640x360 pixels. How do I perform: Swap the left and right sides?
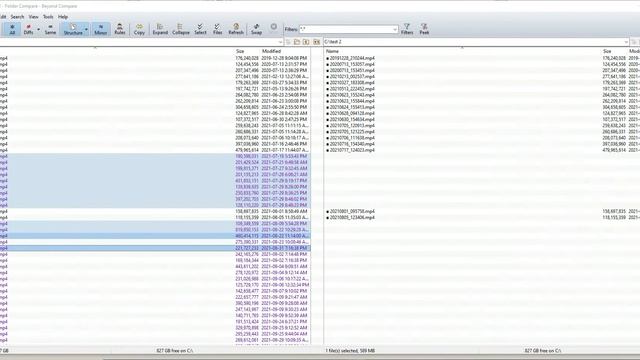(x=256, y=29)
